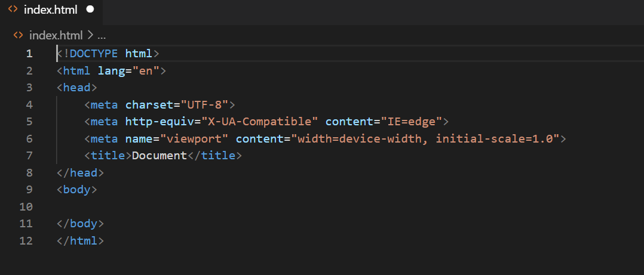Click the meta tag name on line 5
Viewport: 644px width, 275px height.
coord(105,122)
